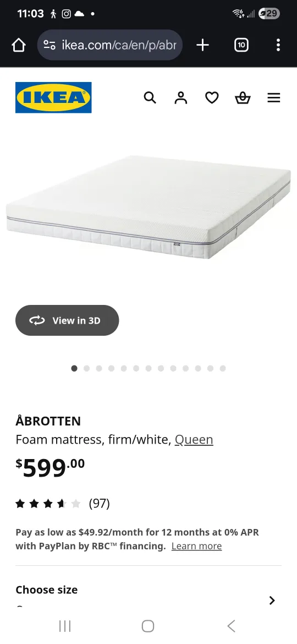The height and width of the screenshot is (644, 297).
Task: Select the second image carousel dot
Action: [86, 368]
